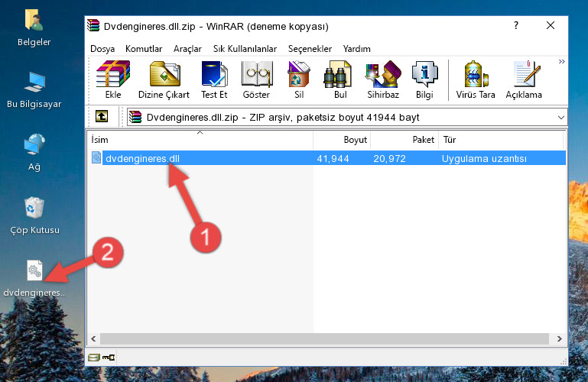The image size is (588, 382).
Task: Sort by the Boyut column header
Action: pos(342,140)
